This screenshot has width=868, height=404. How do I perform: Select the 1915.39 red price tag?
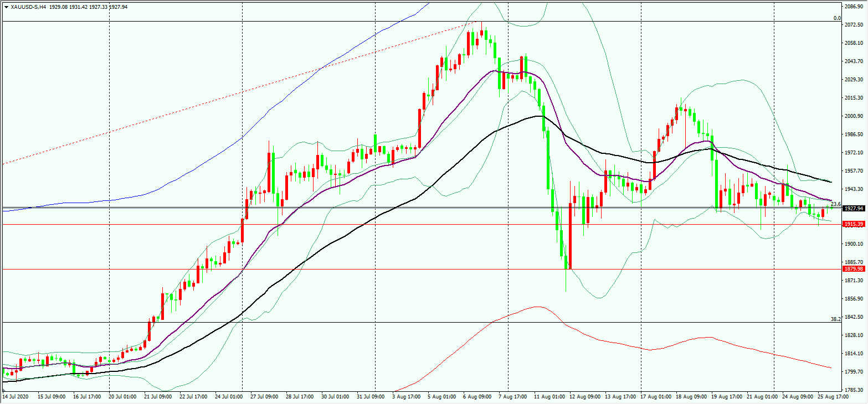point(853,224)
